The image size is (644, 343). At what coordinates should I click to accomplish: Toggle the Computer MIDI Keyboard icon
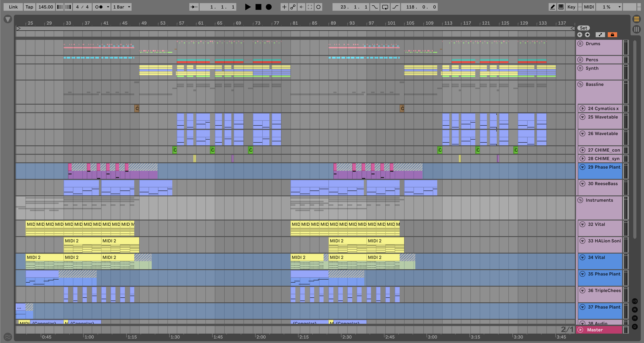coord(561,7)
